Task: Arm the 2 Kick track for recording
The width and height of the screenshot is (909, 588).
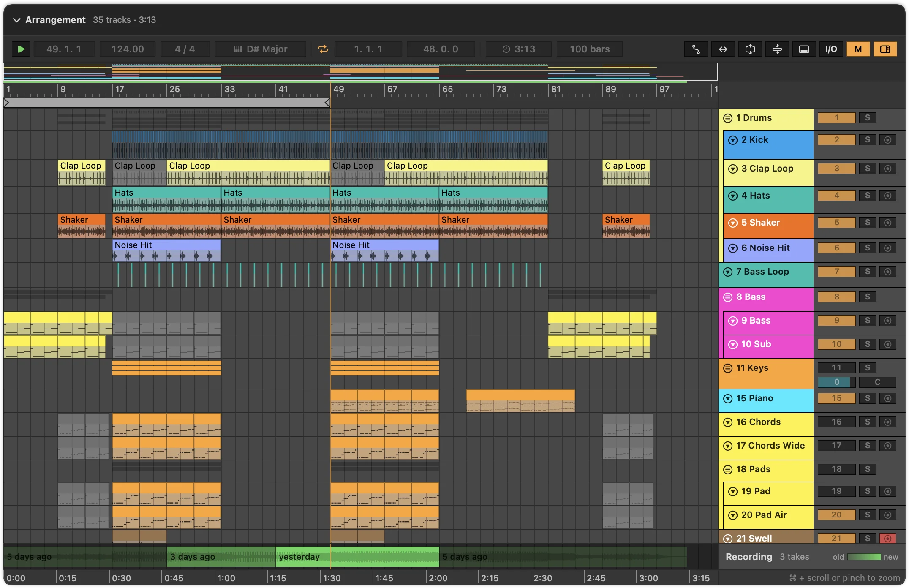Action: click(x=887, y=140)
